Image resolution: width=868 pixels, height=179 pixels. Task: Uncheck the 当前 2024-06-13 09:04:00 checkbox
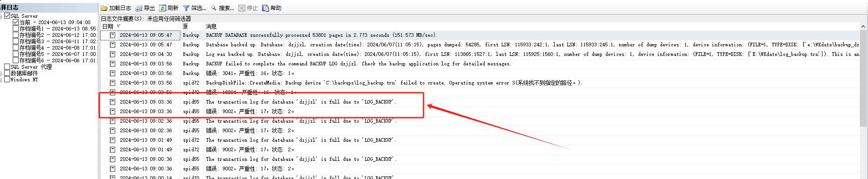(16, 22)
